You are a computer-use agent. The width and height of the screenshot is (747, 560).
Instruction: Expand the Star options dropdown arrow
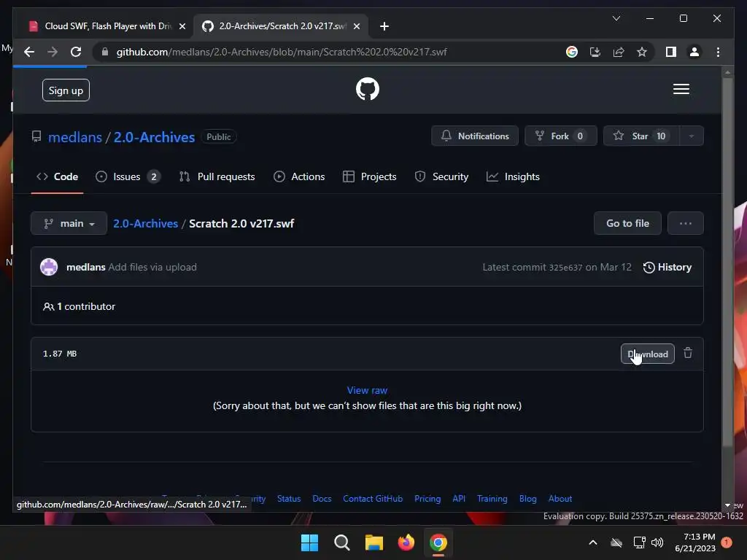point(692,136)
